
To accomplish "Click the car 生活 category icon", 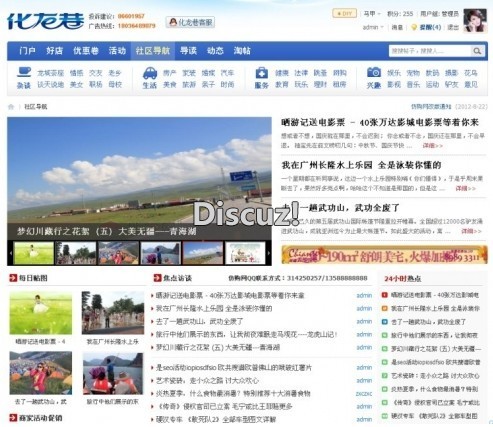I will tap(150, 73).
